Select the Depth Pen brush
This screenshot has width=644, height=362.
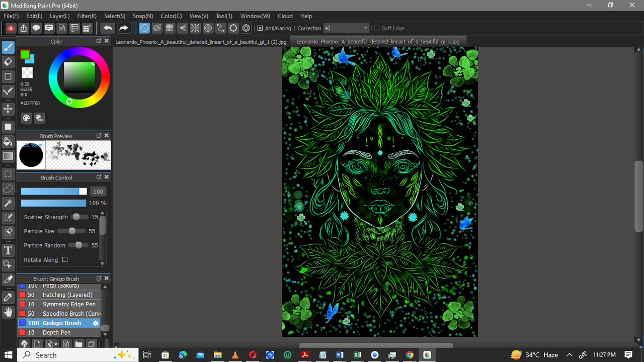click(59, 332)
